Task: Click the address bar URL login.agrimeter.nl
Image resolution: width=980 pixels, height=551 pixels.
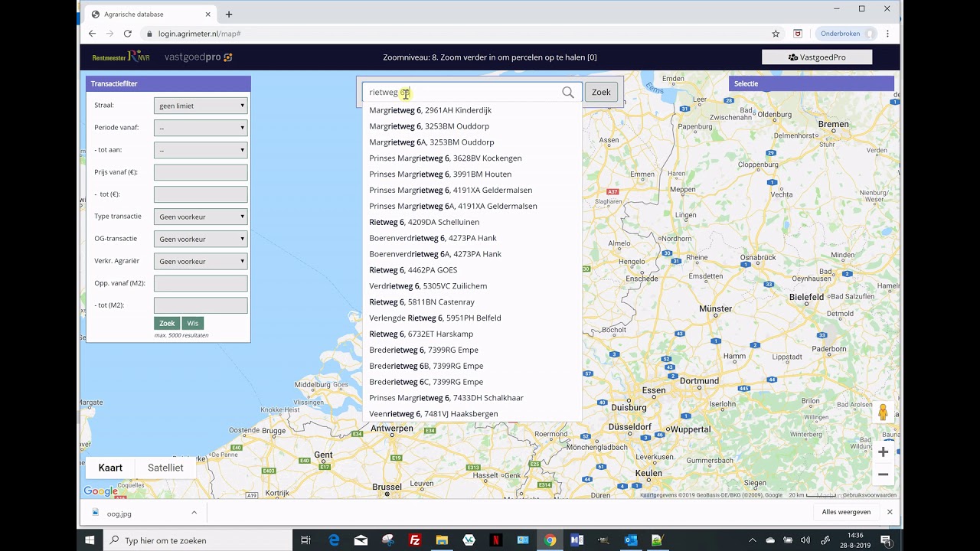Action: click(199, 34)
